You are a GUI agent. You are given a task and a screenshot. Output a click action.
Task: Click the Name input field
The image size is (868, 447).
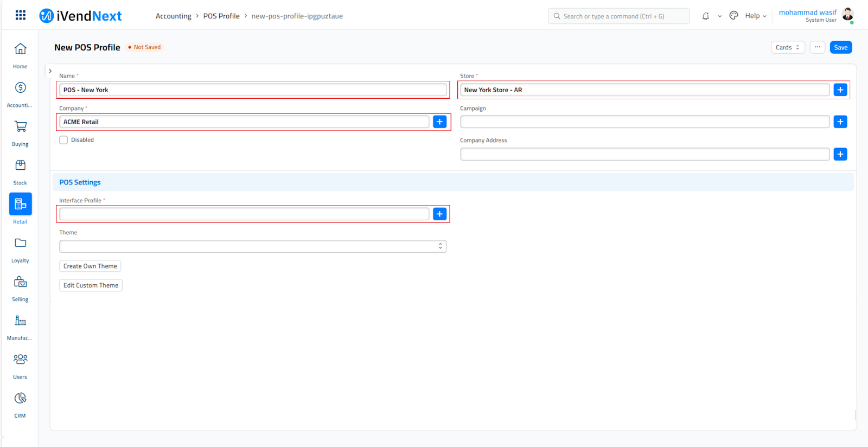coord(253,90)
